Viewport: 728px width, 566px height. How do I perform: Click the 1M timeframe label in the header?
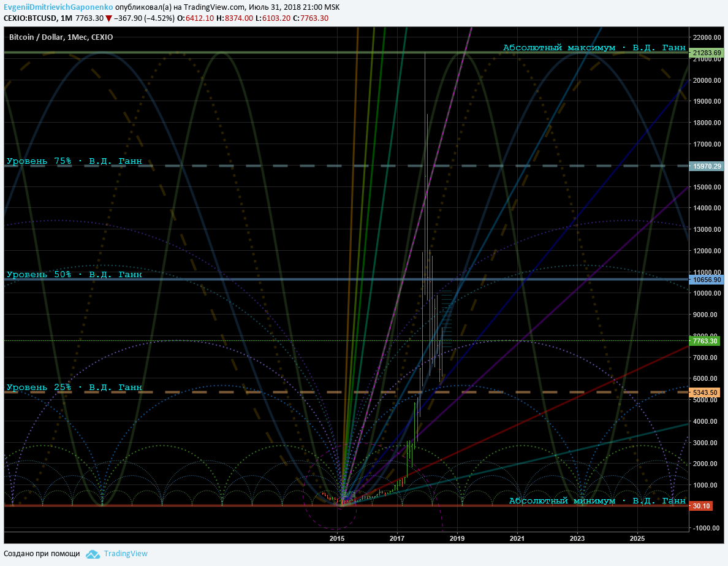pyautogui.click(x=66, y=18)
